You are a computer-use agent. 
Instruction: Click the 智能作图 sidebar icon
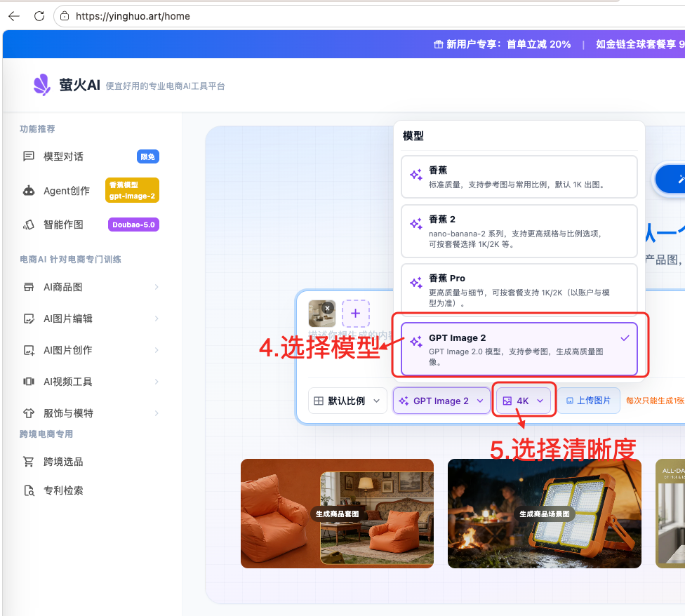(29, 225)
